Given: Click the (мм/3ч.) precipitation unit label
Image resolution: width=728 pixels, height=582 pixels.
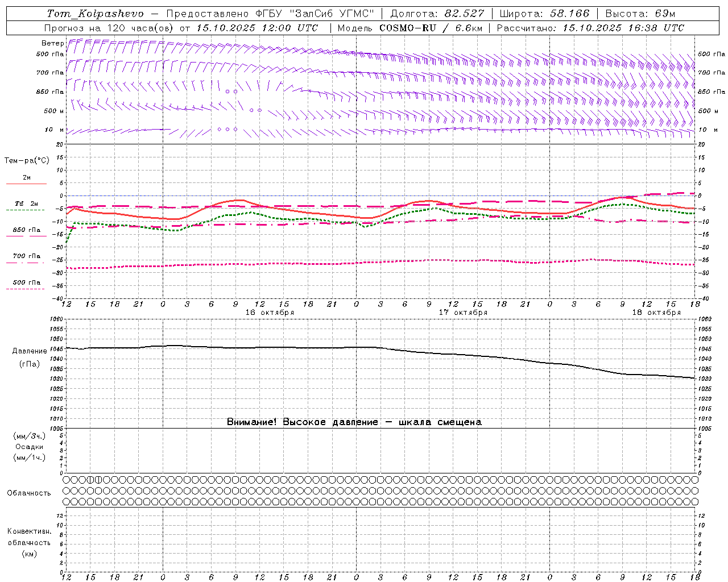Looking at the screenshot, I should [30, 436].
